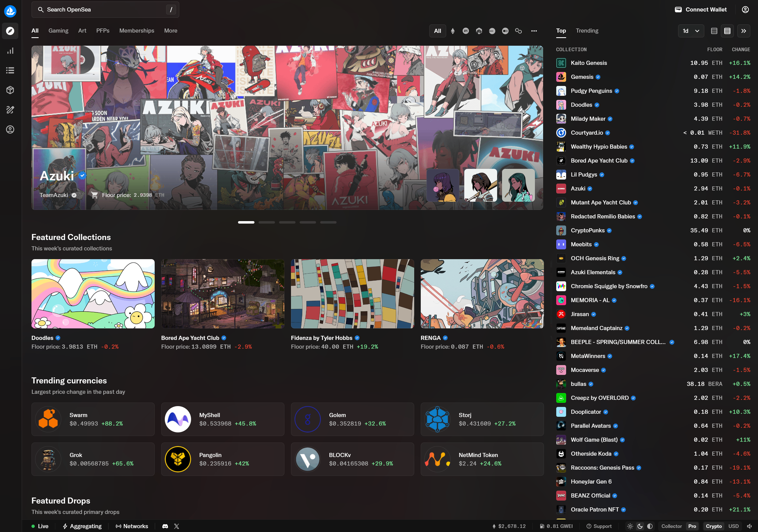
Task: Filter by Ethereum chain icon
Action: (x=453, y=31)
